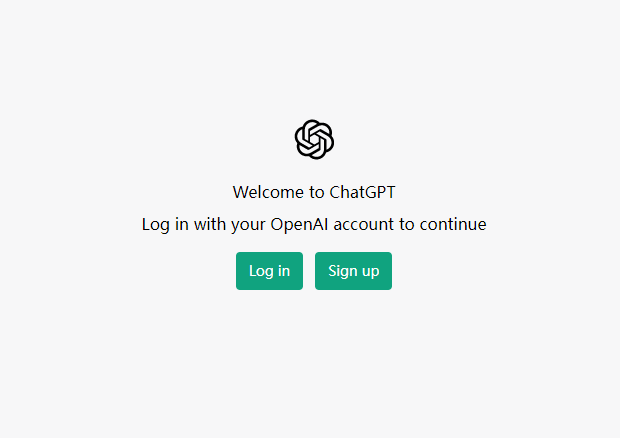The width and height of the screenshot is (620, 438).
Task: Click the word "OpenAI" in the subtitle
Action: (299, 225)
